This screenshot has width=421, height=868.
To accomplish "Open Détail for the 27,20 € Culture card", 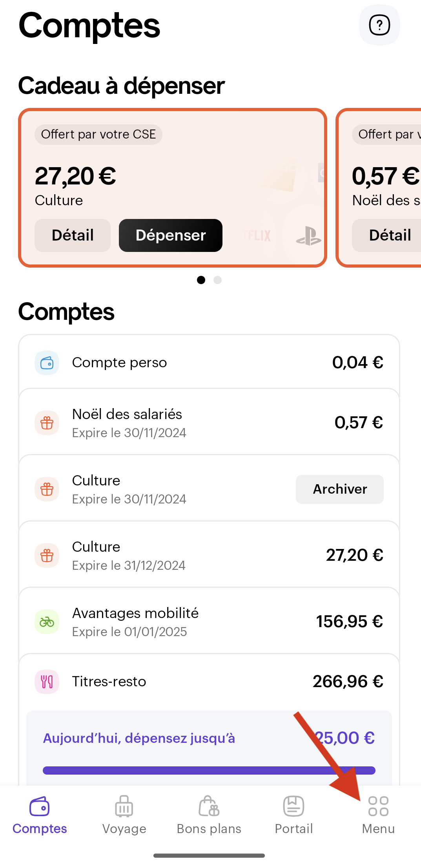I will pyautogui.click(x=73, y=235).
